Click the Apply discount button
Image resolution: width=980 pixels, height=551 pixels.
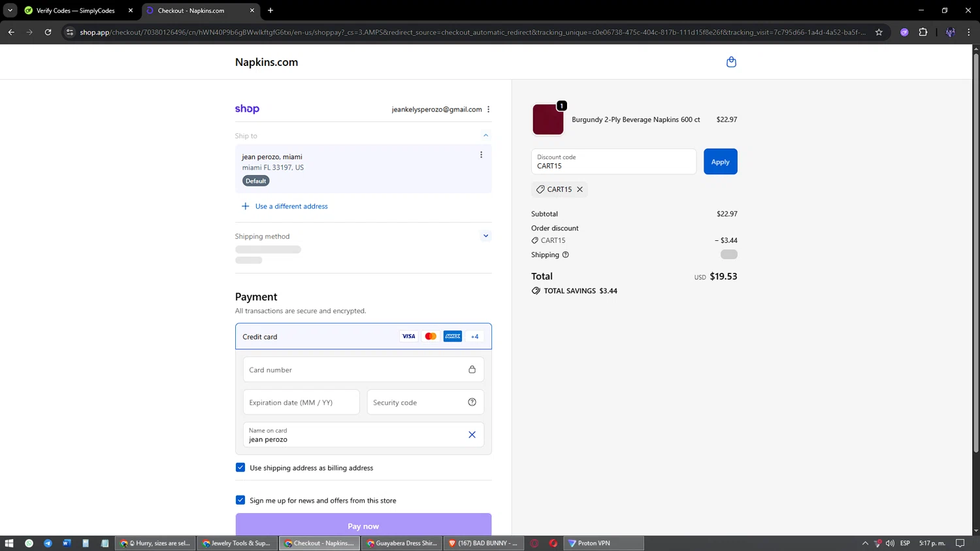(720, 162)
